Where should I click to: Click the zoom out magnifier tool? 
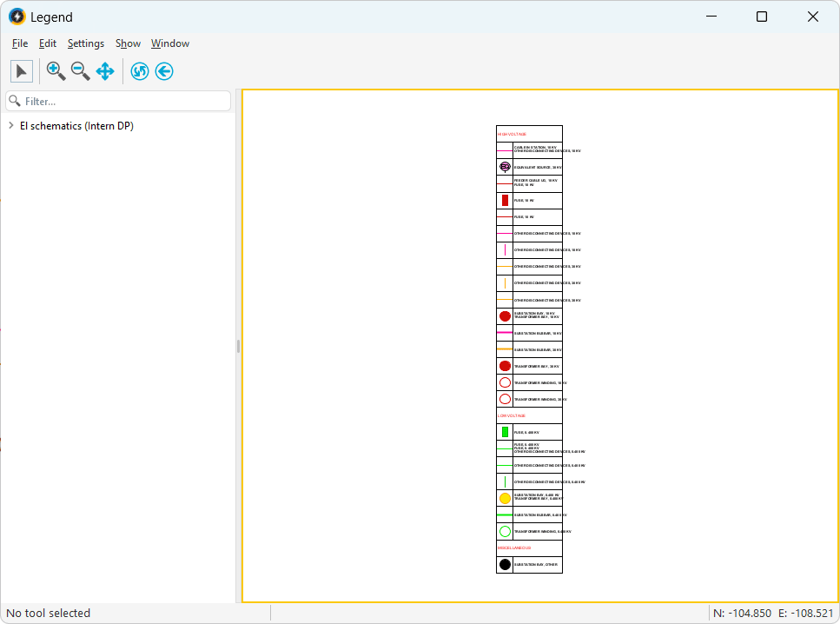point(81,71)
